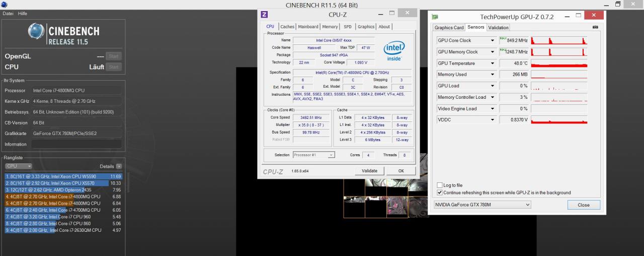644x256 pixels.
Task: Switch to the Caches tab in CPU-Z
Action: coord(287,27)
